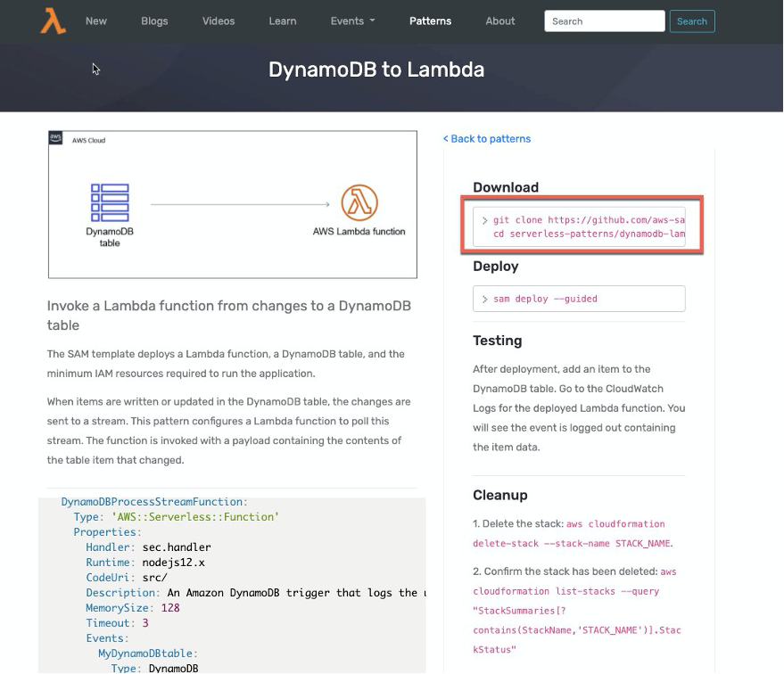The image size is (784, 674).
Task: Focus the Search text field
Action: [x=605, y=21]
